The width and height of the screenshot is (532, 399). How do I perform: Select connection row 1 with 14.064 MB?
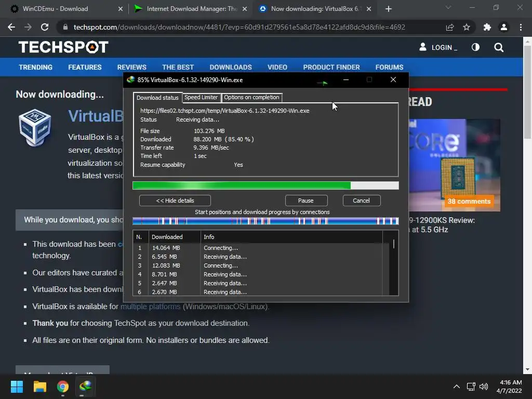click(x=261, y=248)
